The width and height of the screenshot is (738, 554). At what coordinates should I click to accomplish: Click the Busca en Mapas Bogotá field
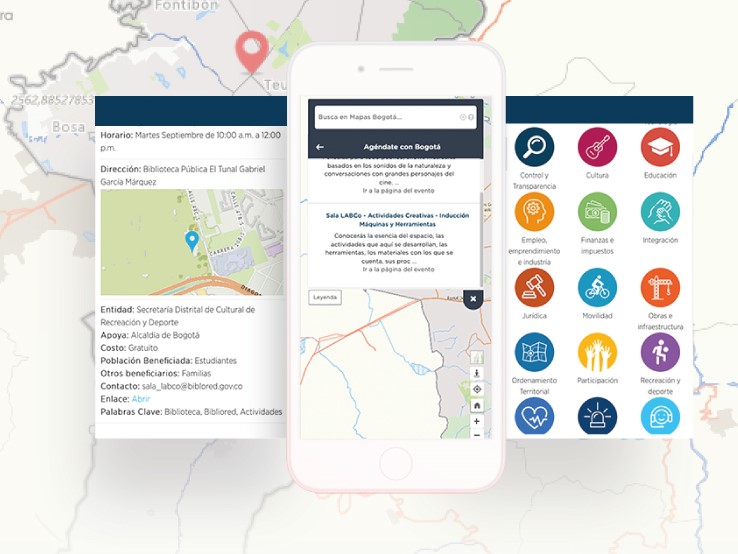click(385, 118)
